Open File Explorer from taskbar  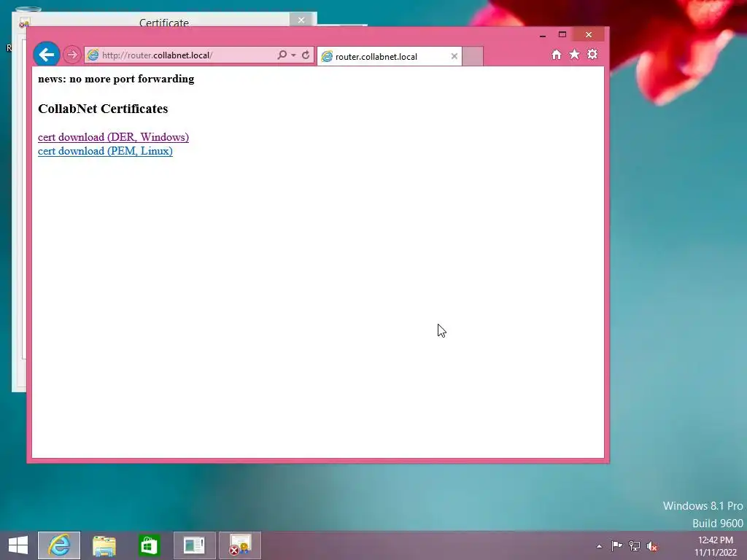pos(104,545)
